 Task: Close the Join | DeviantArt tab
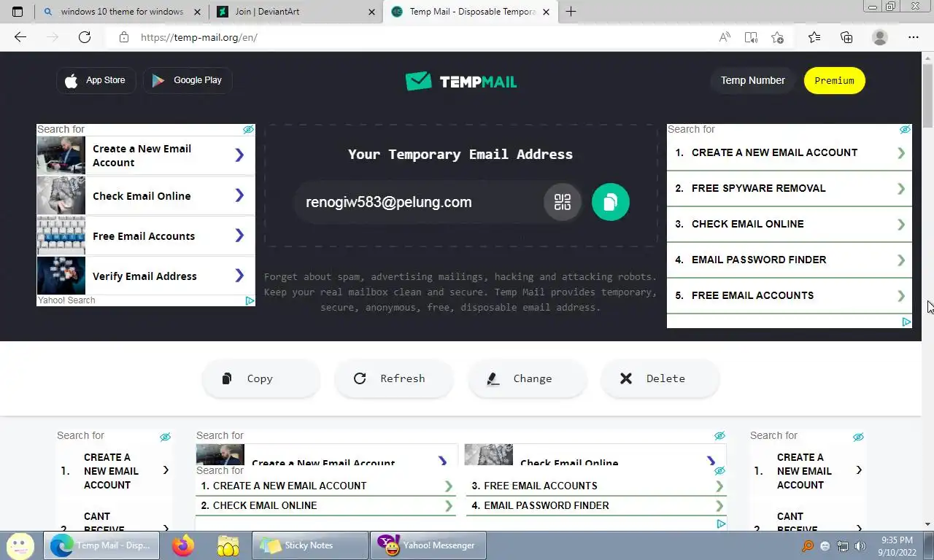click(x=371, y=12)
